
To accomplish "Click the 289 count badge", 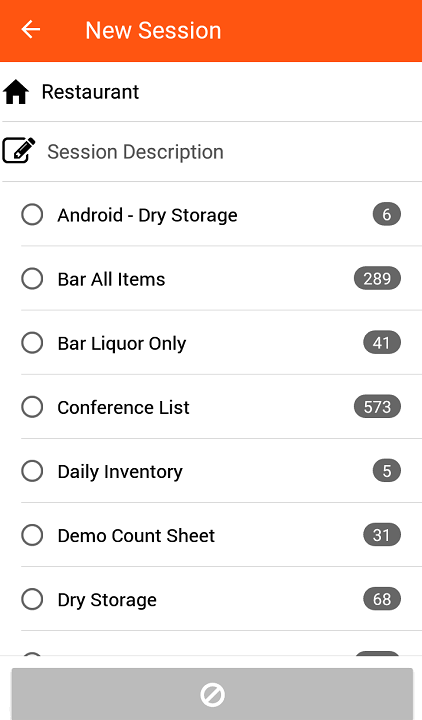I will 377,278.
